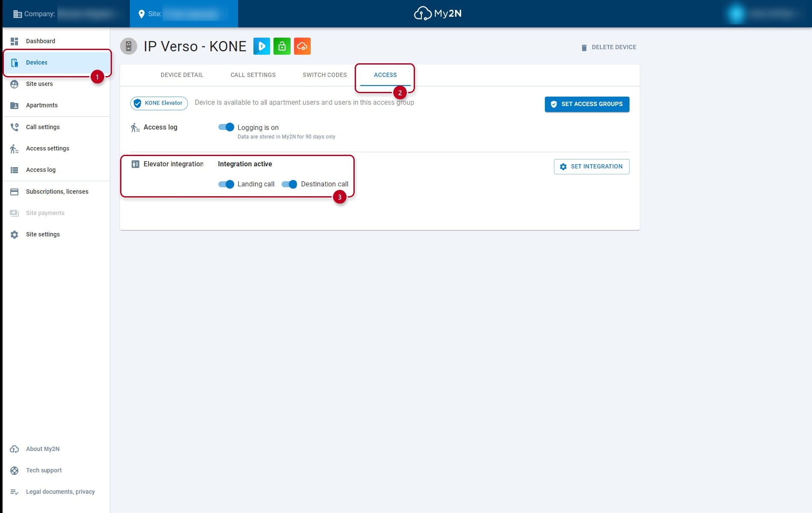Screen dimensions: 812x513
Task: Click the trash icon for Delete Device
Action: (584, 47)
